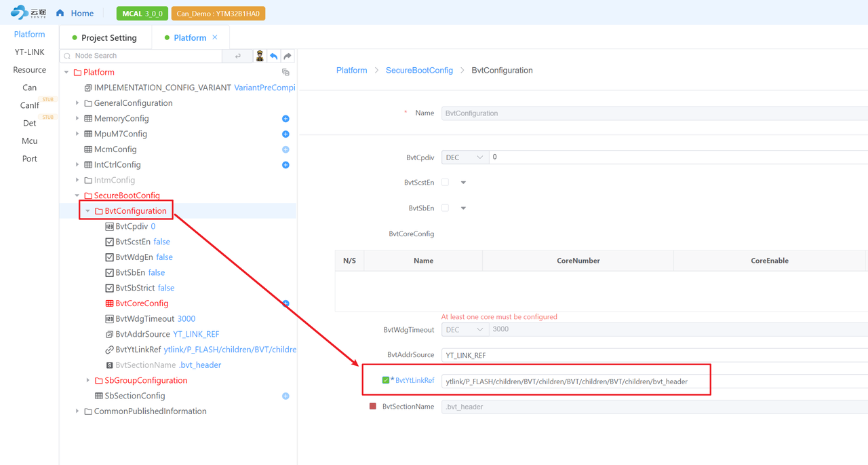
Task: Click the plus icon beside McmConfig
Action: [285, 149]
